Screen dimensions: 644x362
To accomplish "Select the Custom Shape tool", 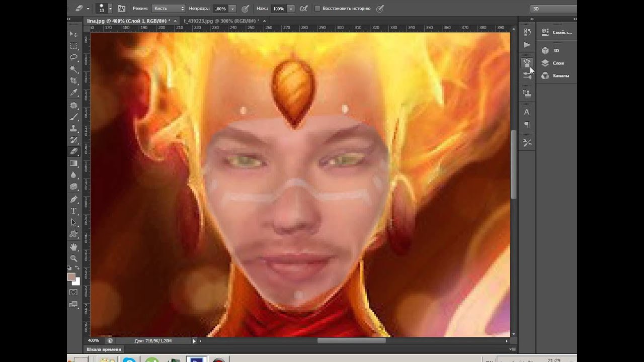I will click(73, 234).
